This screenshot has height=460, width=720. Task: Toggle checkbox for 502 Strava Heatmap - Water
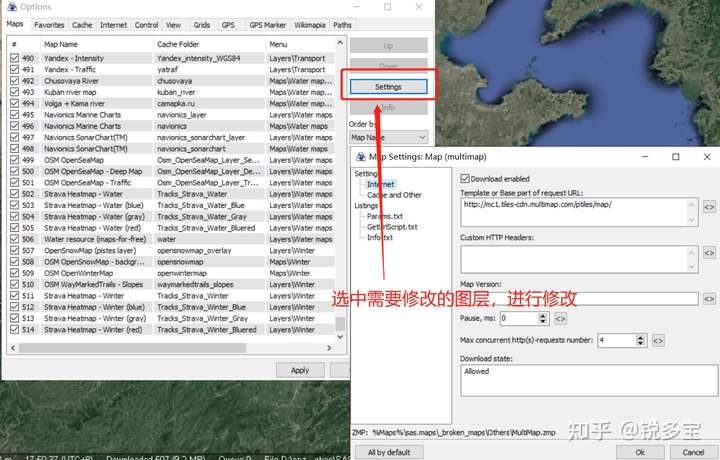coord(14,194)
